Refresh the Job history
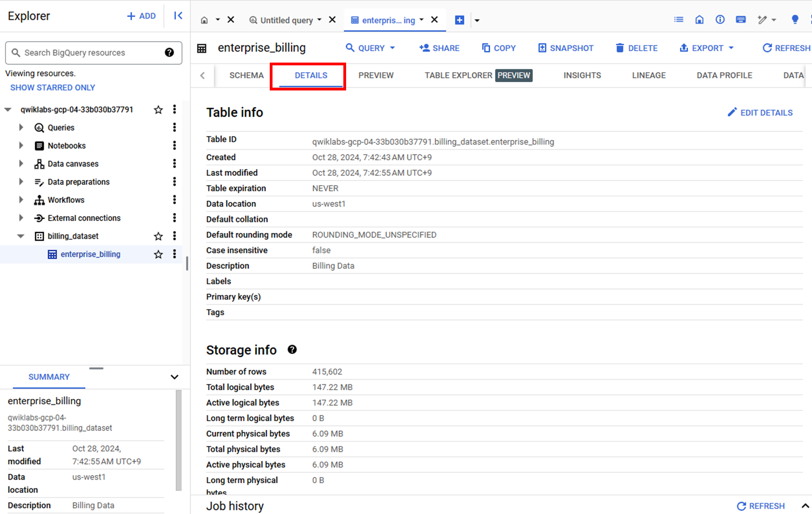812x514 pixels. tap(761, 506)
